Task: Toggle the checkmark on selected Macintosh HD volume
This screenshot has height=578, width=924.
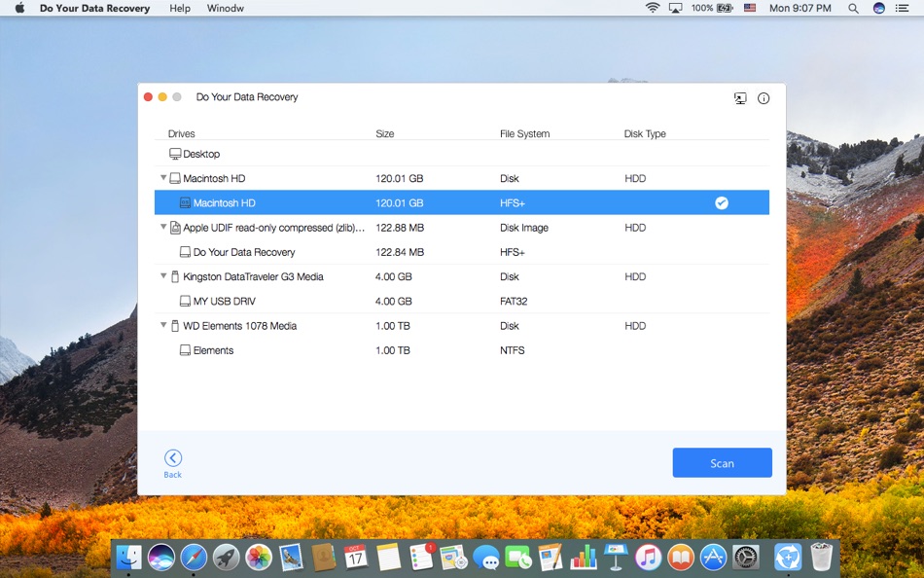Action: point(722,203)
